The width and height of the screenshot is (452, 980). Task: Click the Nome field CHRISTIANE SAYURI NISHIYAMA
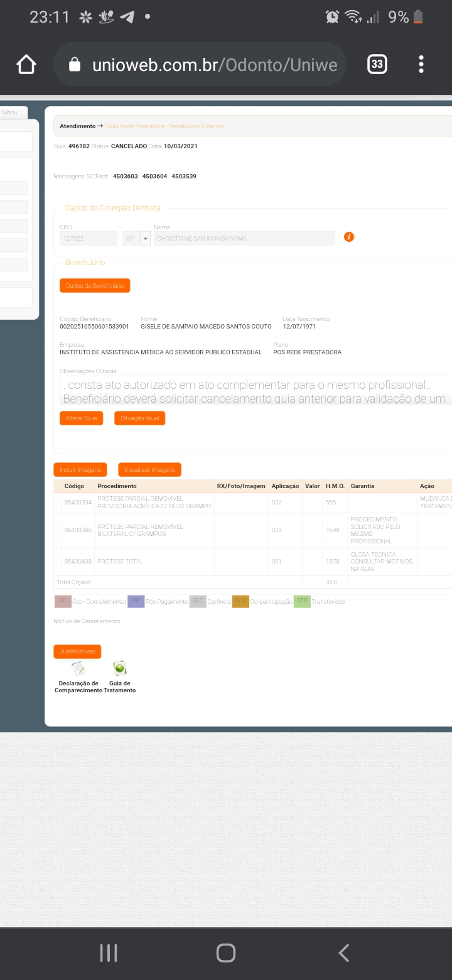(x=244, y=239)
